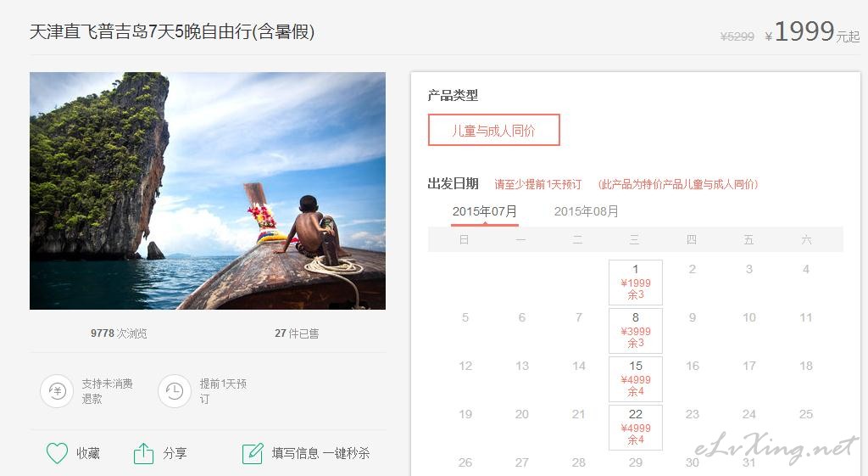Viewport: 868px width, 476px height.
Task: Click unavailable date 29 in calendar
Action: tap(636, 462)
